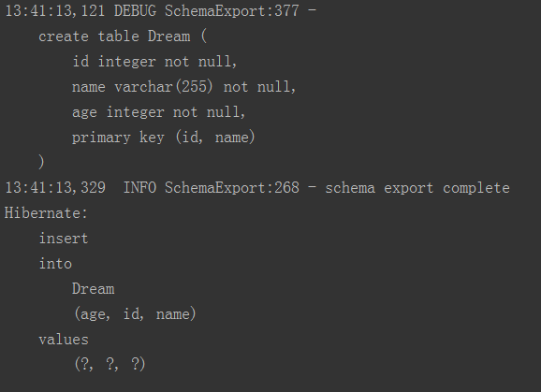541x392 pixels.
Task: Click the word 'values'
Action: click(64, 340)
